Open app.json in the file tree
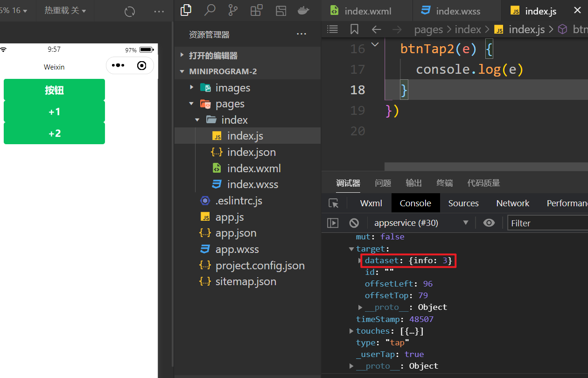588x378 pixels. pyautogui.click(x=247, y=233)
